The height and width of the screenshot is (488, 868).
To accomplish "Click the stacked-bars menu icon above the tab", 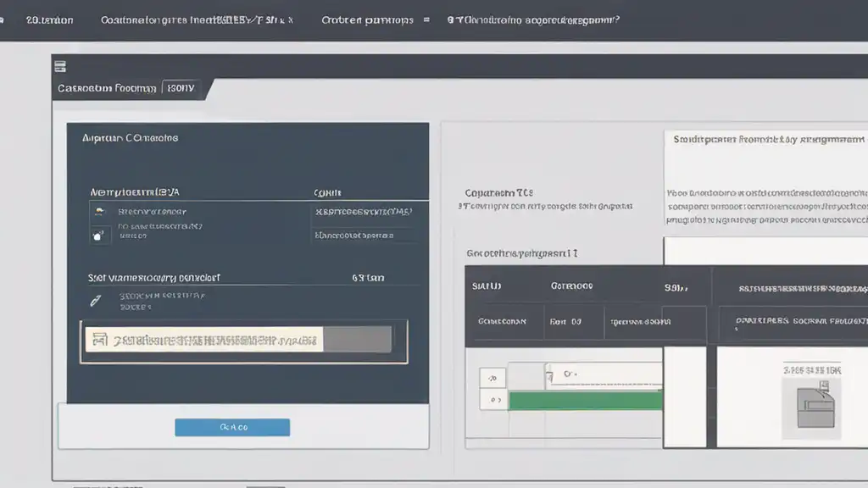I will (x=60, y=67).
